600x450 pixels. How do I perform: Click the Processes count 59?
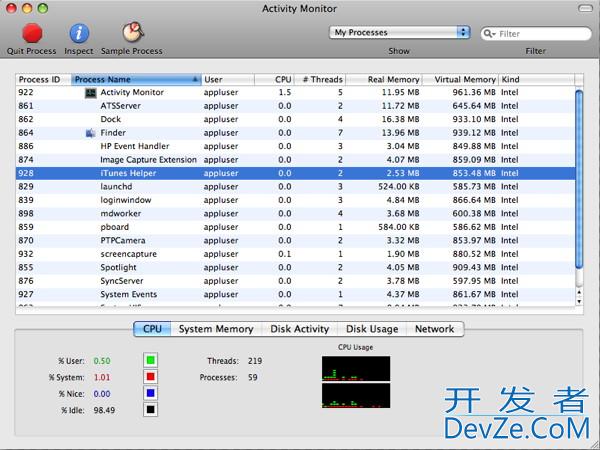[253, 377]
